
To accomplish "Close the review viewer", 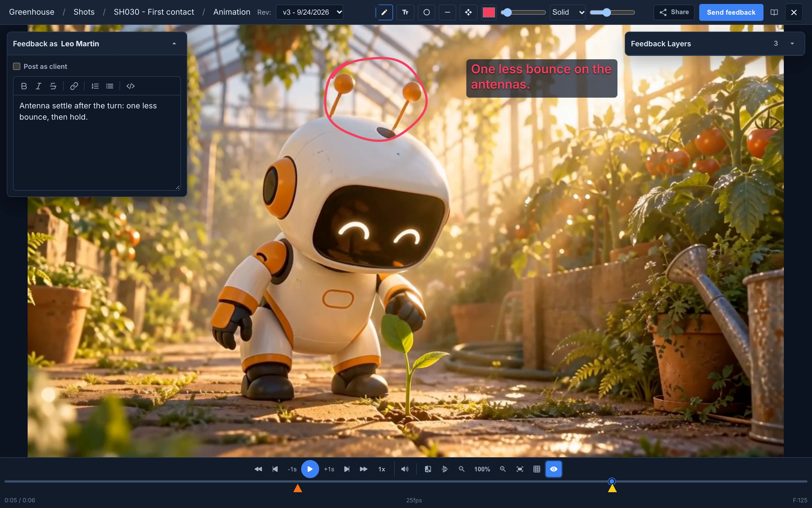I will coord(794,12).
